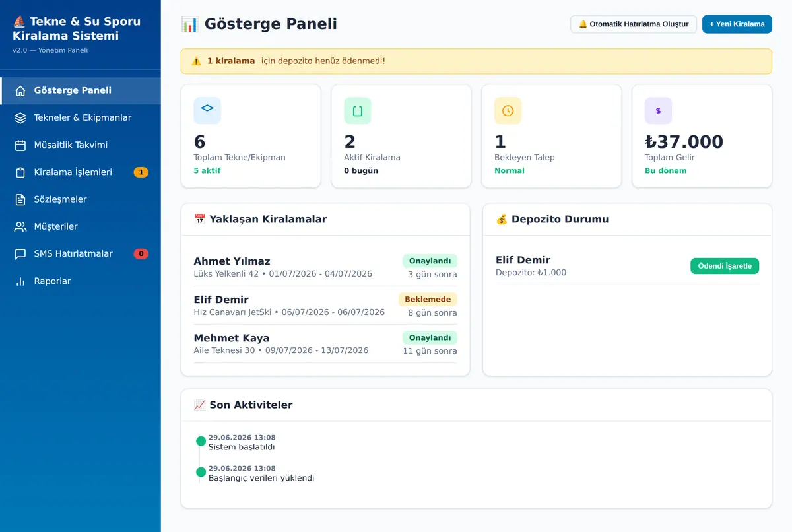
Task: Click the Beklemede status badge for Elif Demir
Action: click(x=428, y=300)
